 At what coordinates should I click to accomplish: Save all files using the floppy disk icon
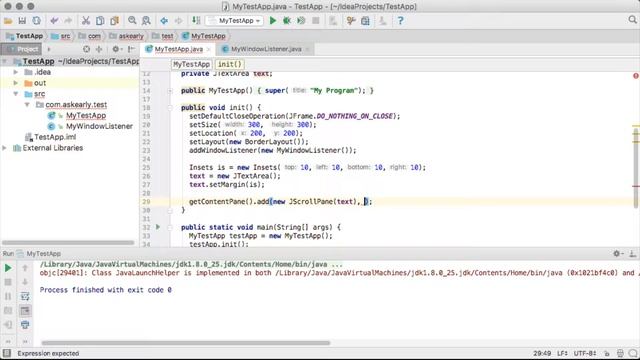pos(22,20)
